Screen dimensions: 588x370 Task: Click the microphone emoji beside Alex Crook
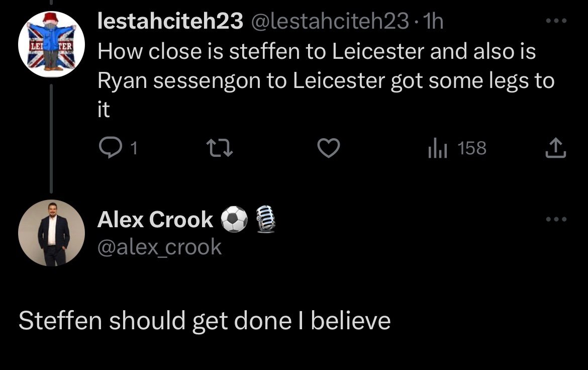pos(265,218)
